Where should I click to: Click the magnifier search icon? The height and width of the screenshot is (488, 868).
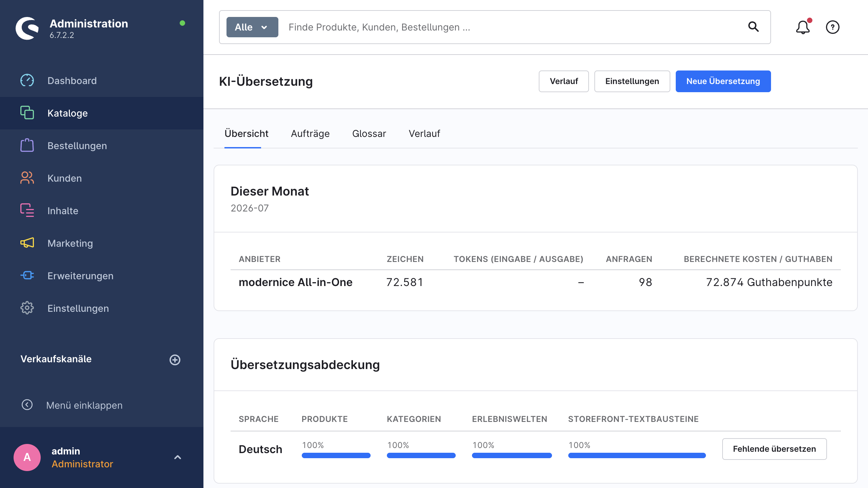753,27
